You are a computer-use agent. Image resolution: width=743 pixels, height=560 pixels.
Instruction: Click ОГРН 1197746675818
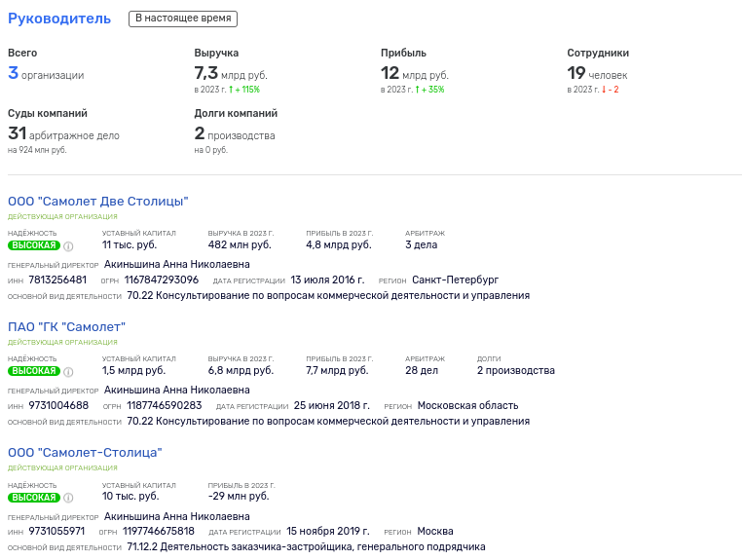pos(159,531)
